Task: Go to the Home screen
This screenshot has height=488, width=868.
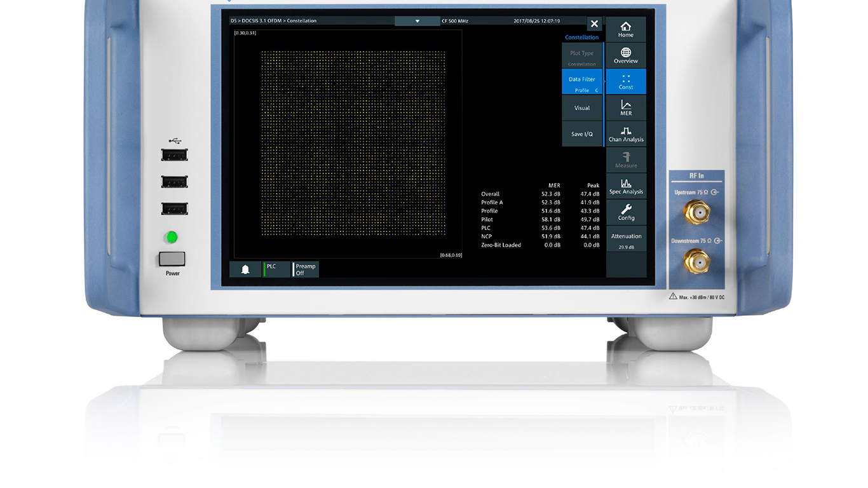Action: pos(625,29)
